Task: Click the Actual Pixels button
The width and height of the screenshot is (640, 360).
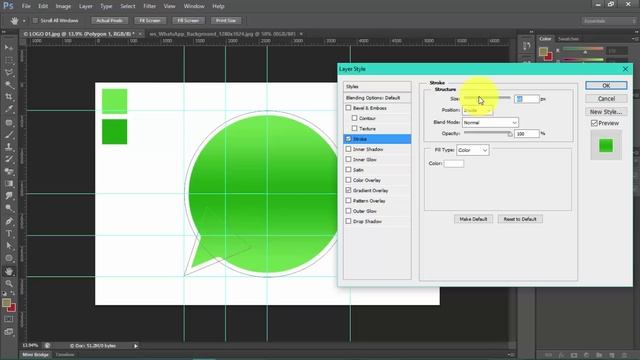Action: point(109,20)
